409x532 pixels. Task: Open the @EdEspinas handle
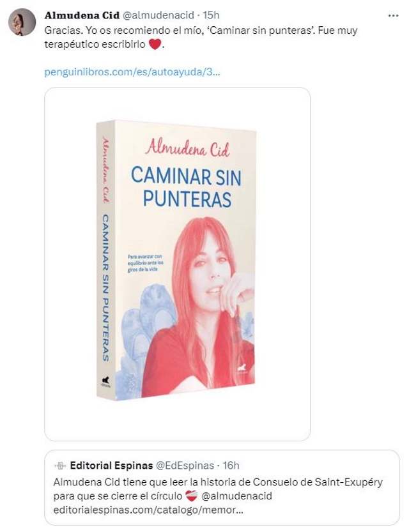pyautogui.click(x=185, y=466)
